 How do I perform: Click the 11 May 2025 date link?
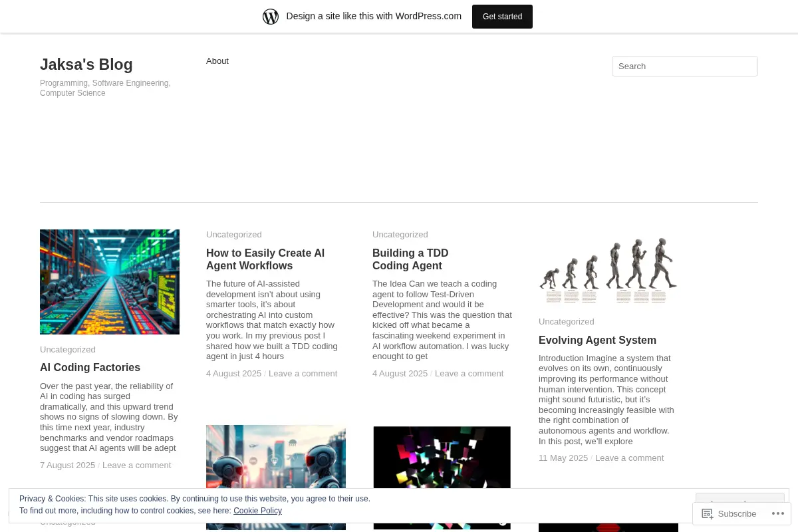coord(563,458)
